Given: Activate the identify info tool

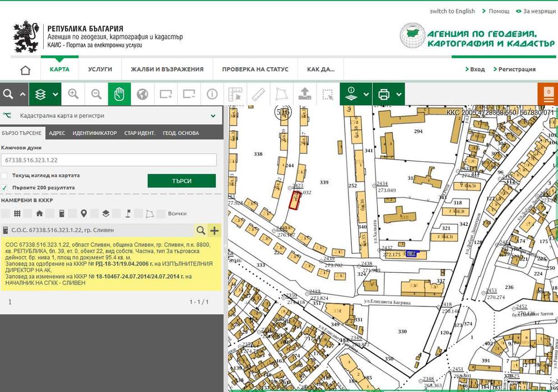Looking at the screenshot, I should click(x=212, y=94).
